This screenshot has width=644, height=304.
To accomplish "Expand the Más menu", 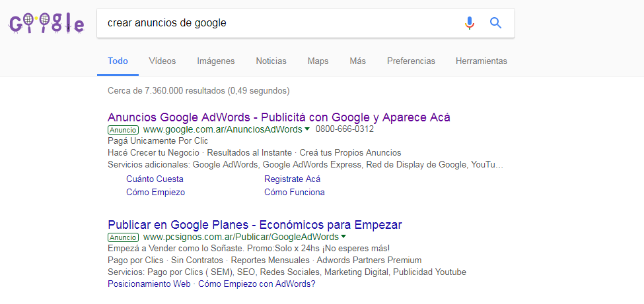I will point(358,61).
